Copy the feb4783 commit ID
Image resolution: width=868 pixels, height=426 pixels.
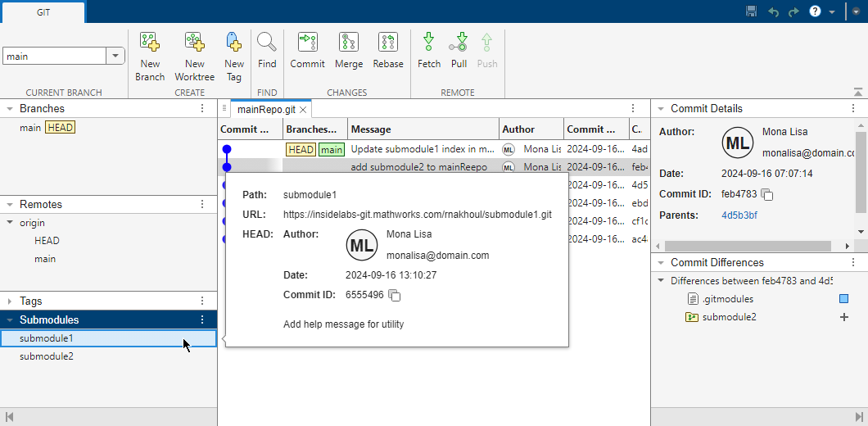click(x=767, y=195)
